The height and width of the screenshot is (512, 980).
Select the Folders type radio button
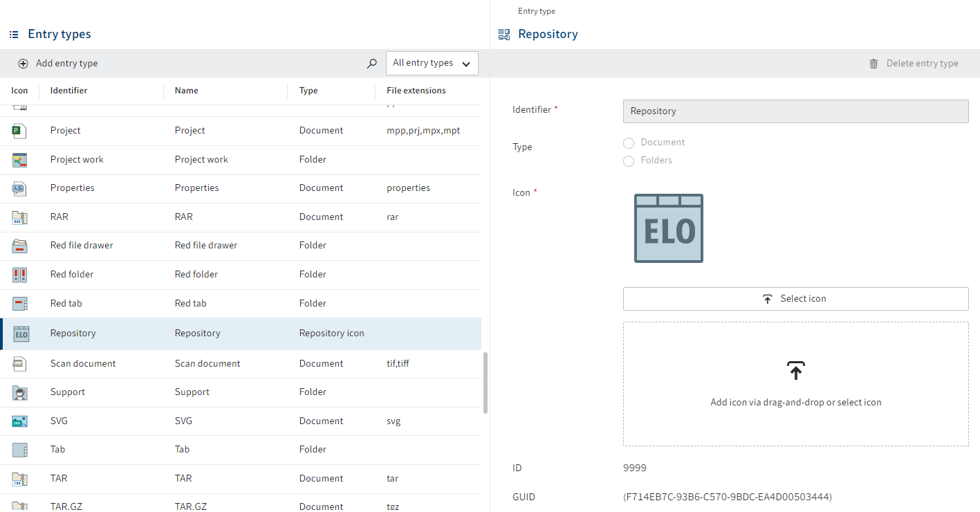tap(629, 161)
